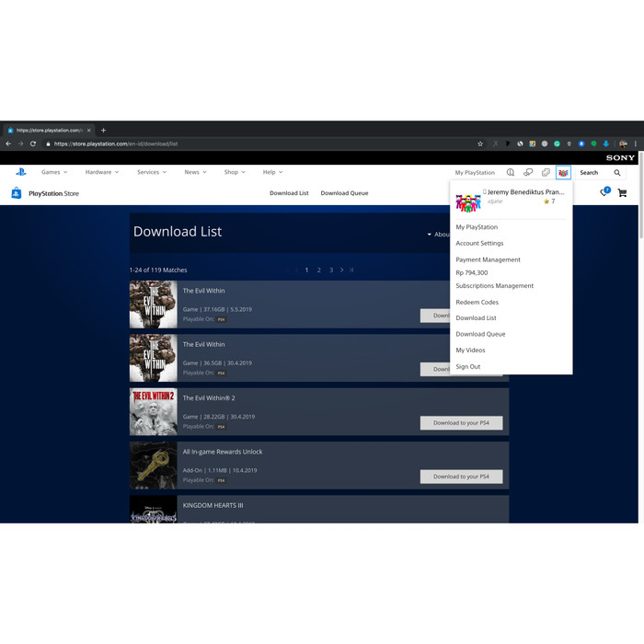Open the Help dropdown menu
Image resolution: width=644 pixels, height=644 pixels.
coord(272,172)
